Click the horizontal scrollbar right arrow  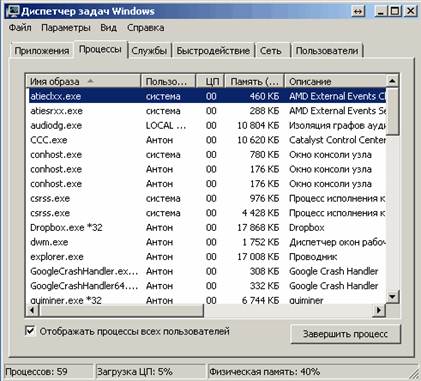(379, 310)
